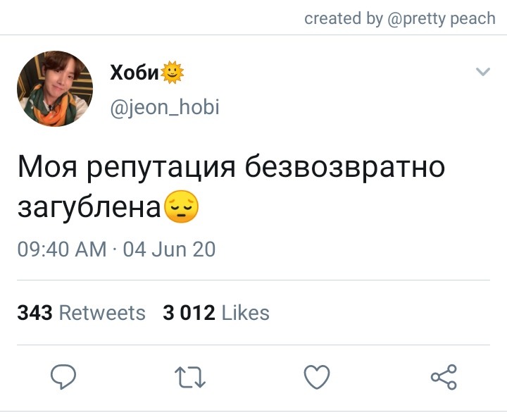Click the word загублена in tweet
Image resolution: width=507 pixels, height=420 pixels.
89,207
